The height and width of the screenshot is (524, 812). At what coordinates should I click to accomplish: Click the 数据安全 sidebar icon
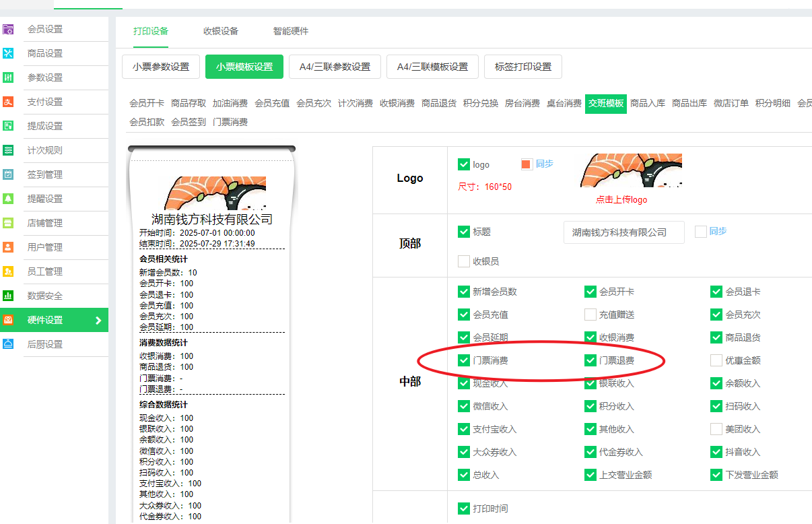click(x=8, y=296)
